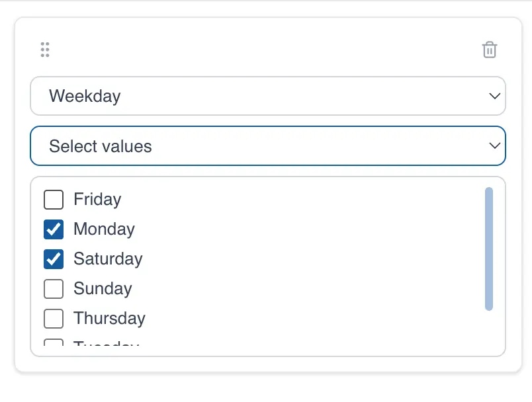The height and width of the screenshot is (402, 532).
Task: Click the Saturday label
Action: [108, 259]
